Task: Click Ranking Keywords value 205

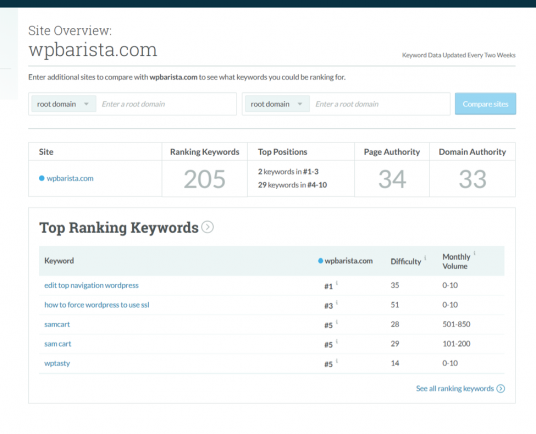Action: point(204,179)
